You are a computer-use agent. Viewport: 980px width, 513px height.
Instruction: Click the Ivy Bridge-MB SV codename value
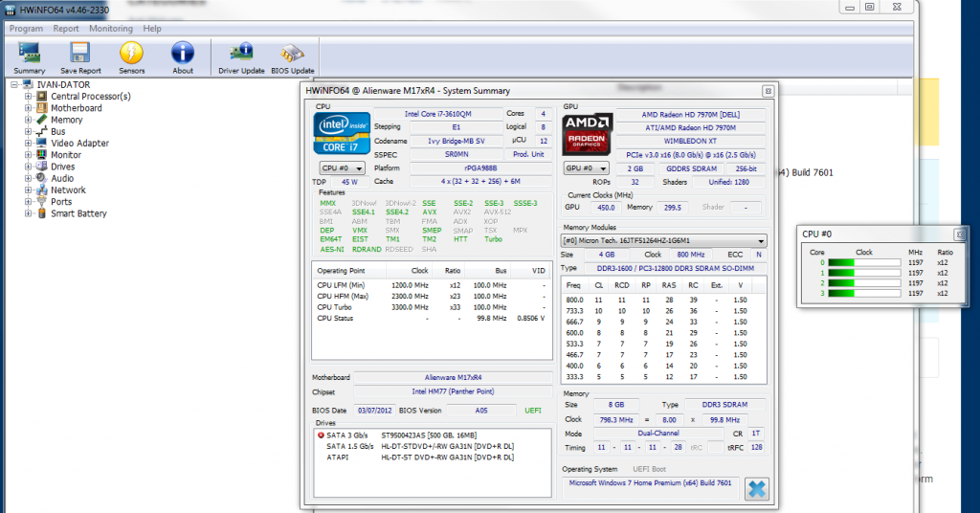[457, 142]
